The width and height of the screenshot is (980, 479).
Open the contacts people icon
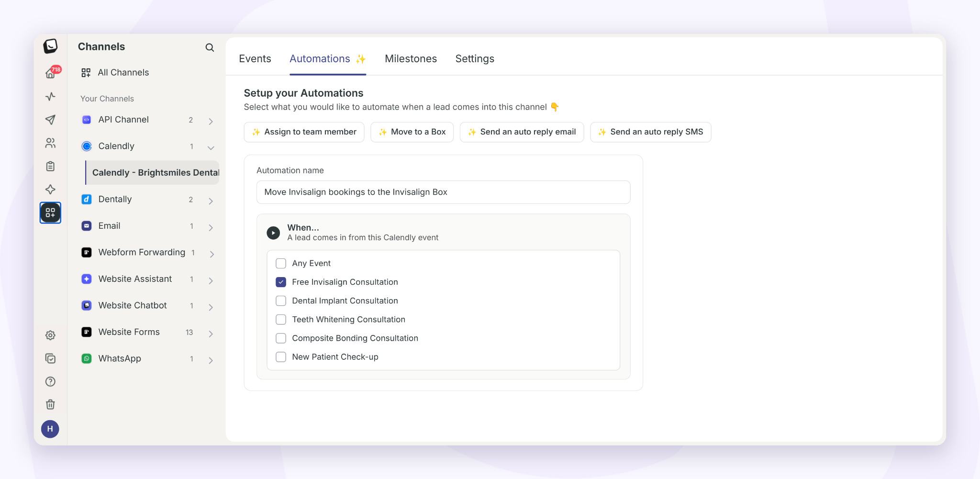[x=50, y=143]
